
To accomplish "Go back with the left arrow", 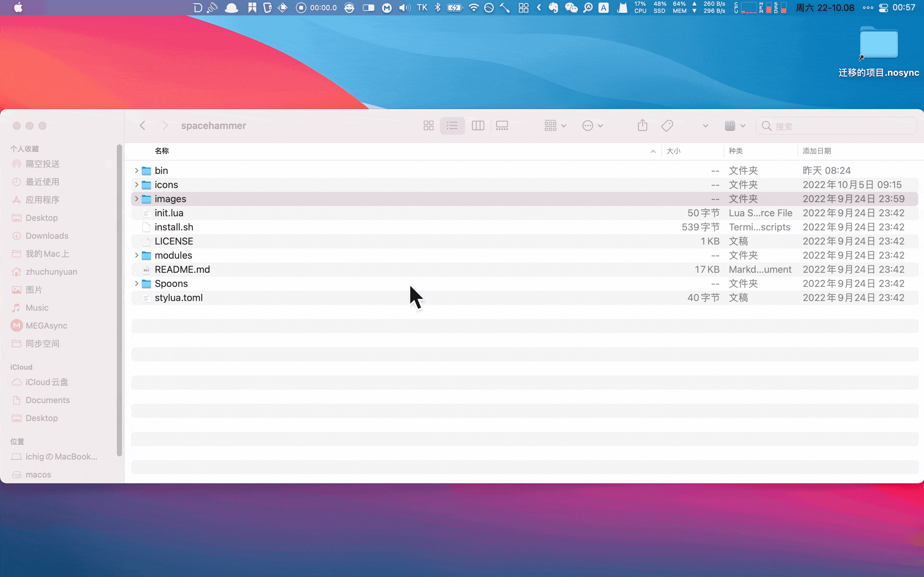I will (142, 125).
